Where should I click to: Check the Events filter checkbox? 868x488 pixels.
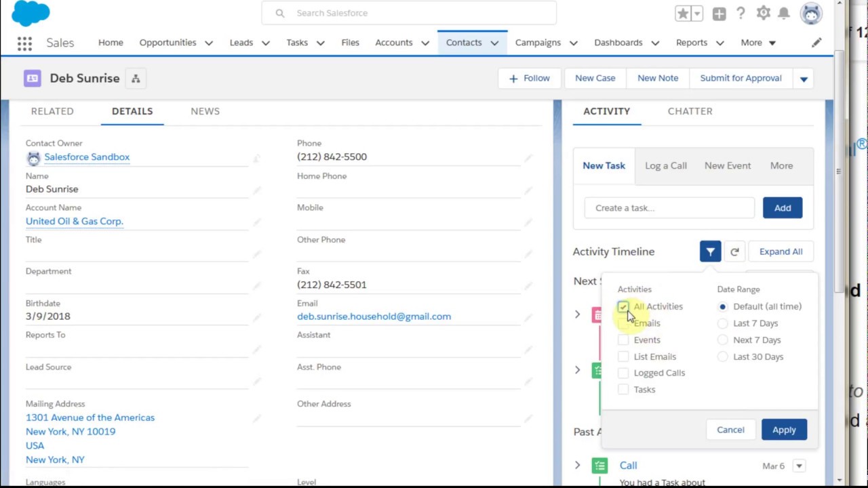pos(623,340)
